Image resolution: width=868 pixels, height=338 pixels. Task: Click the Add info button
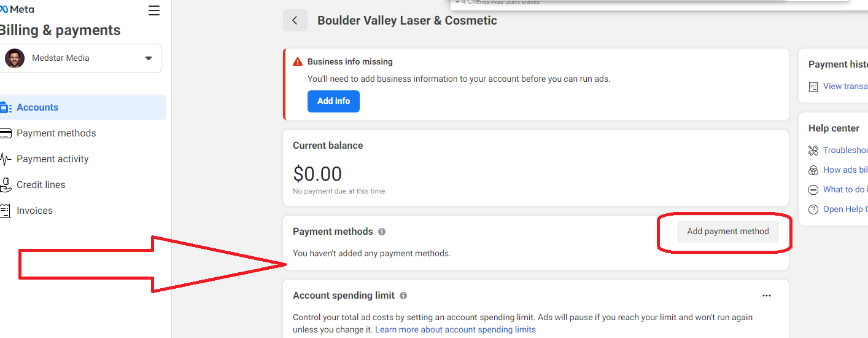pyautogui.click(x=333, y=101)
